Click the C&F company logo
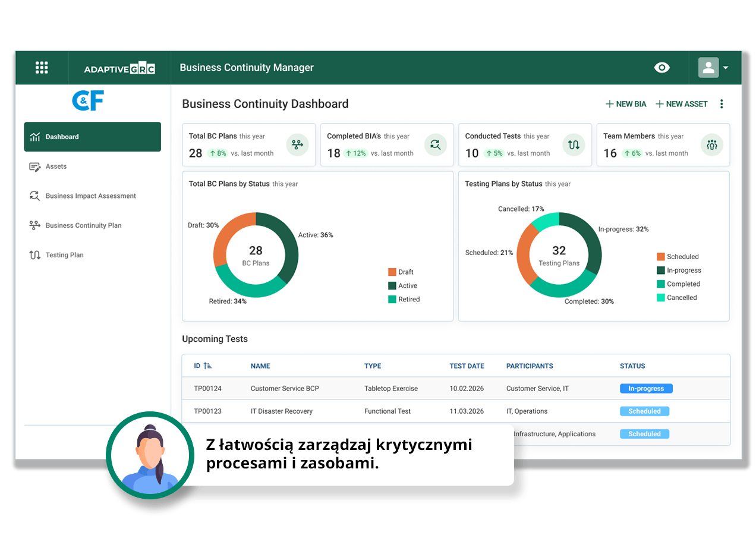Screen dimensions: 756x535 click(88, 100)
